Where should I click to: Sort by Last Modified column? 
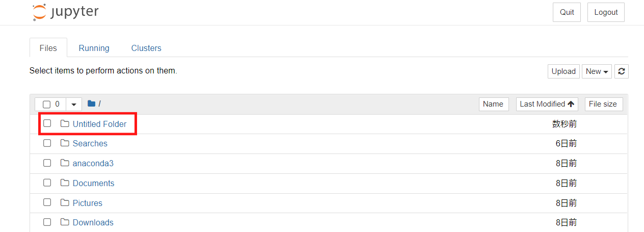pyautogui.click(x=547, y=104)
